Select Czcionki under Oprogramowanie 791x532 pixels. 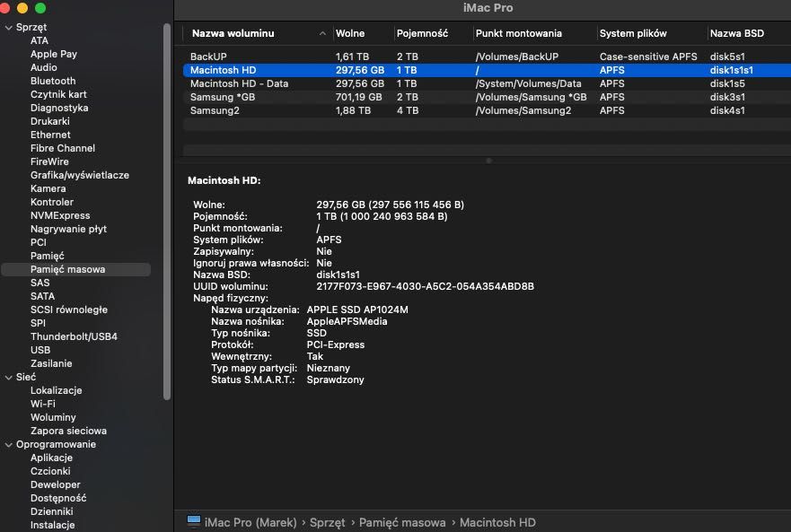click(x=50, y=471)
